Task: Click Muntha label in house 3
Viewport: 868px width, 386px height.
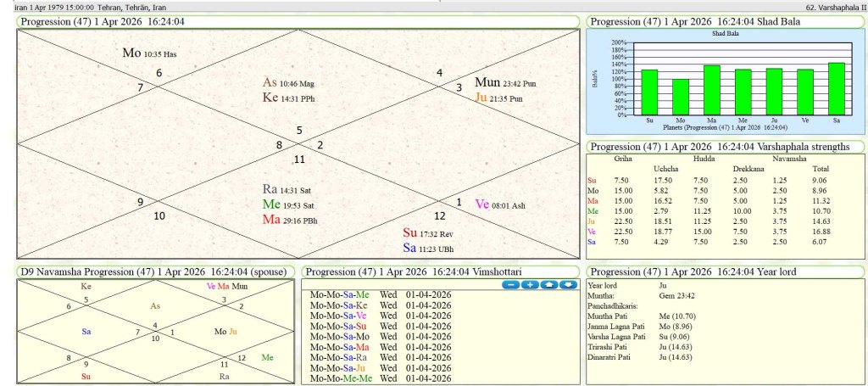Action: [487, 82]
